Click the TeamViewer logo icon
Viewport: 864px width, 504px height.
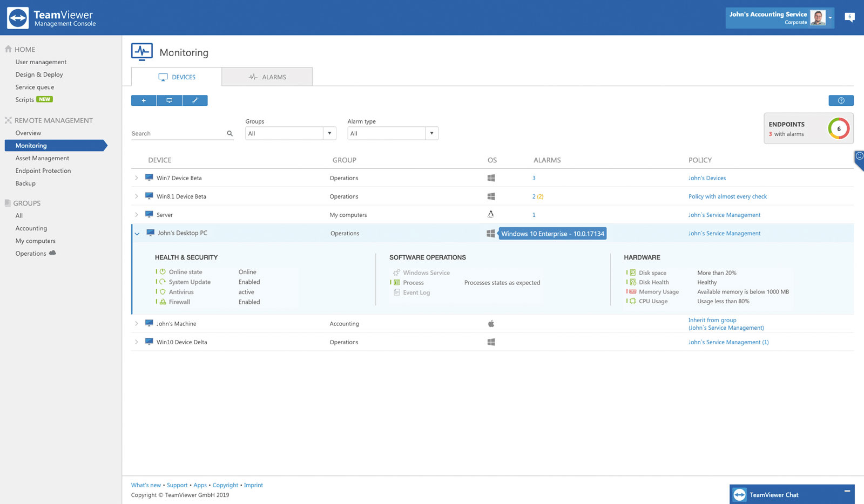18,18
